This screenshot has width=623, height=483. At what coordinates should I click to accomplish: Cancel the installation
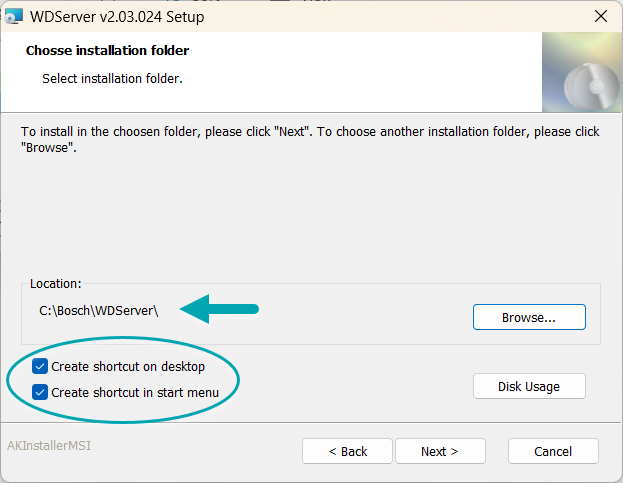[x=553, y=451]
